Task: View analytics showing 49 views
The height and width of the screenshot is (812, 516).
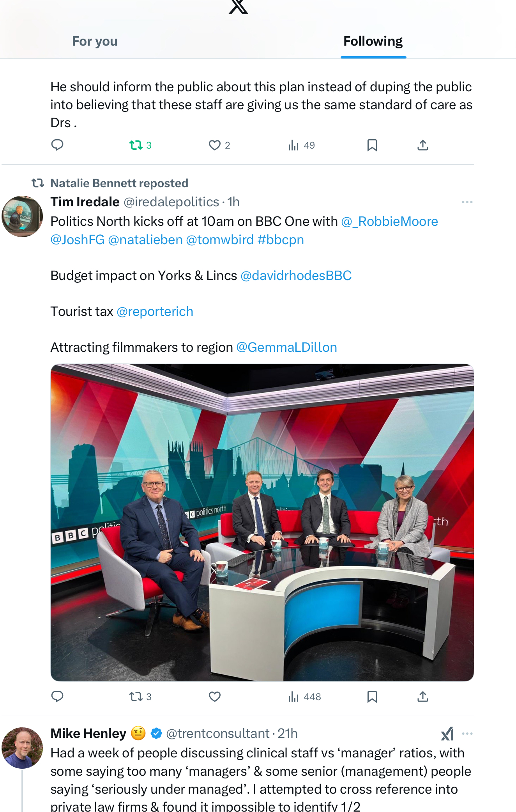Action: pos(301,145)
